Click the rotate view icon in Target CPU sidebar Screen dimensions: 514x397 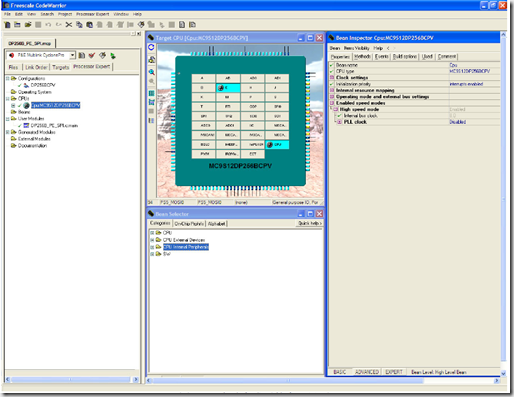click(151, 47)
